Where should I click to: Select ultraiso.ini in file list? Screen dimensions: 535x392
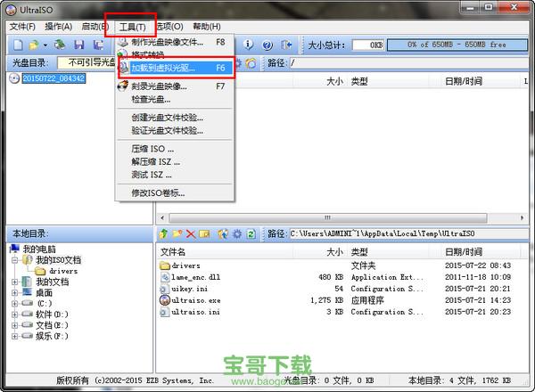(x=195, y=312)
